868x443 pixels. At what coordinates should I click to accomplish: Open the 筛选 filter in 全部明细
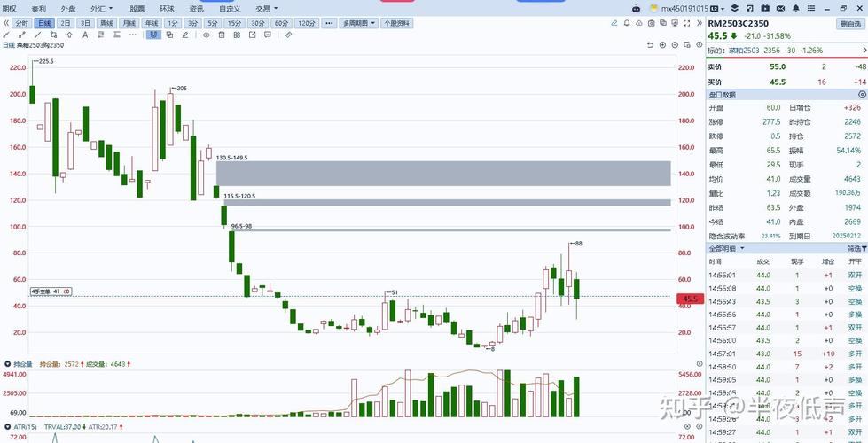(x=857, y=249)
